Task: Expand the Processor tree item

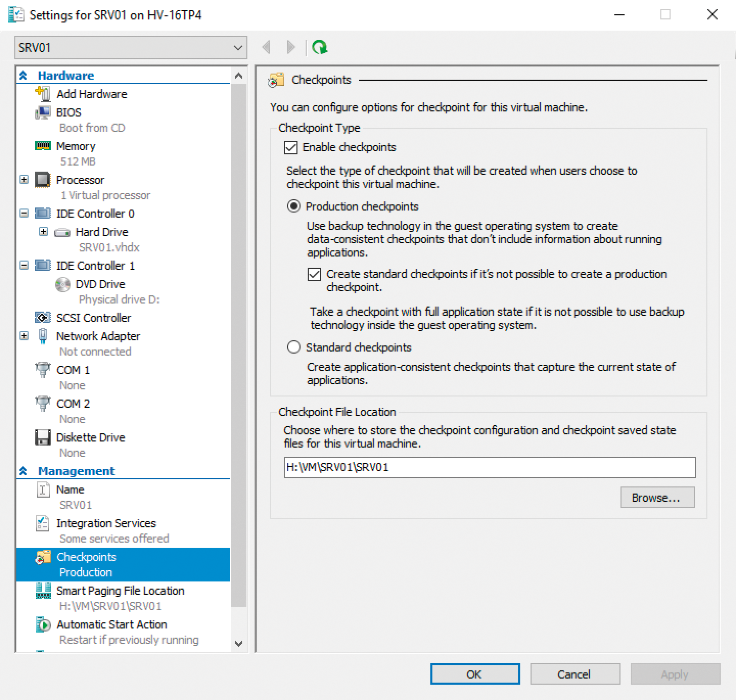Action: 24,179
